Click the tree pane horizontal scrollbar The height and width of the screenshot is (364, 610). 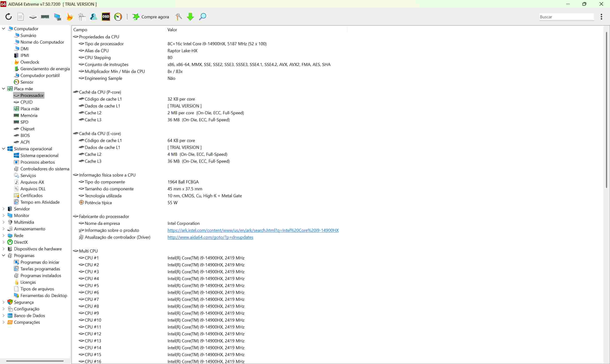tap(35, 361)
